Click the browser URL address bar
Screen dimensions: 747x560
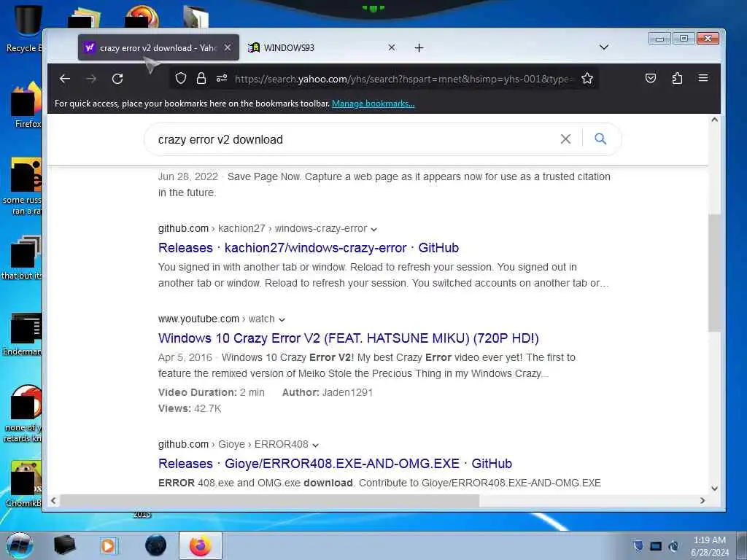[x=403, y=79]
